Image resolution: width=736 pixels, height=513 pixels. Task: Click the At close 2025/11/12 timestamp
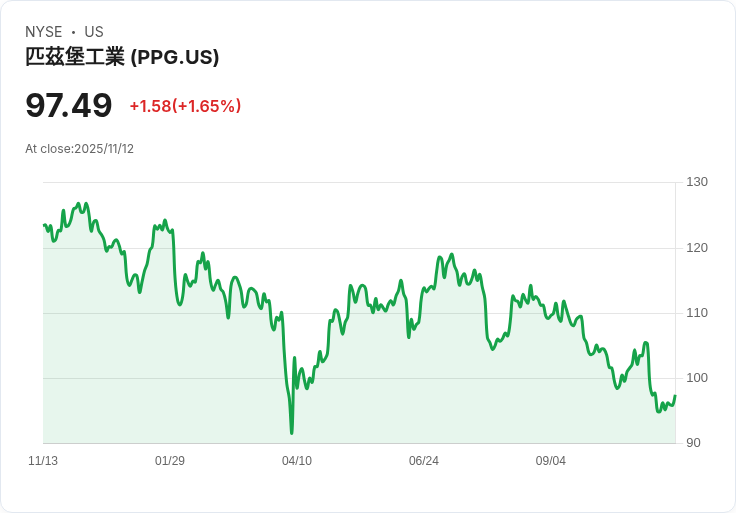(79, 149)
